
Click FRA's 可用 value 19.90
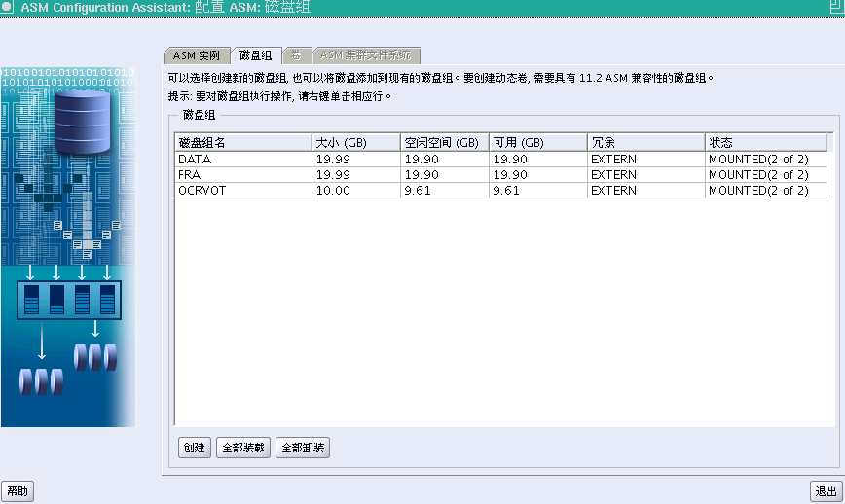pos(537,175)
